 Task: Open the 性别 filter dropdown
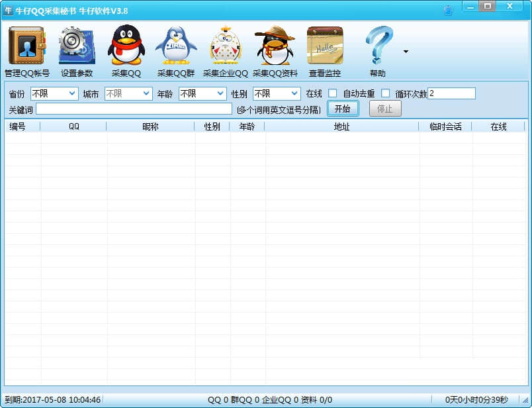(277, 93)
